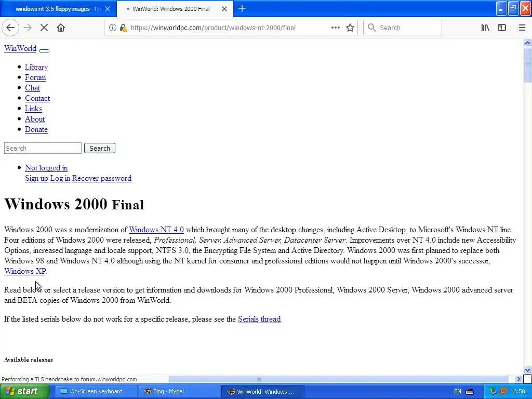The height and width of the screenshot is (399, 532).
Task: Open the Contact link
Action: click(37, 98)
